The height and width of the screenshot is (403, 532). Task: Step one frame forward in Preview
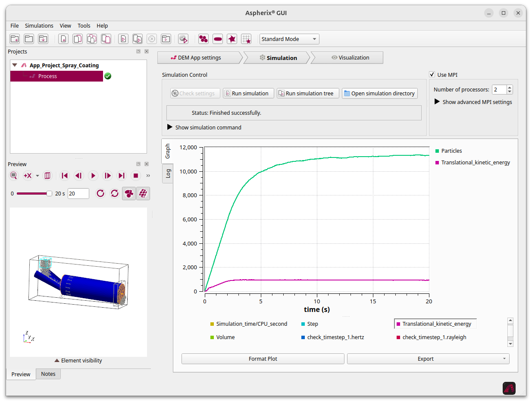(x=108, y=176)
